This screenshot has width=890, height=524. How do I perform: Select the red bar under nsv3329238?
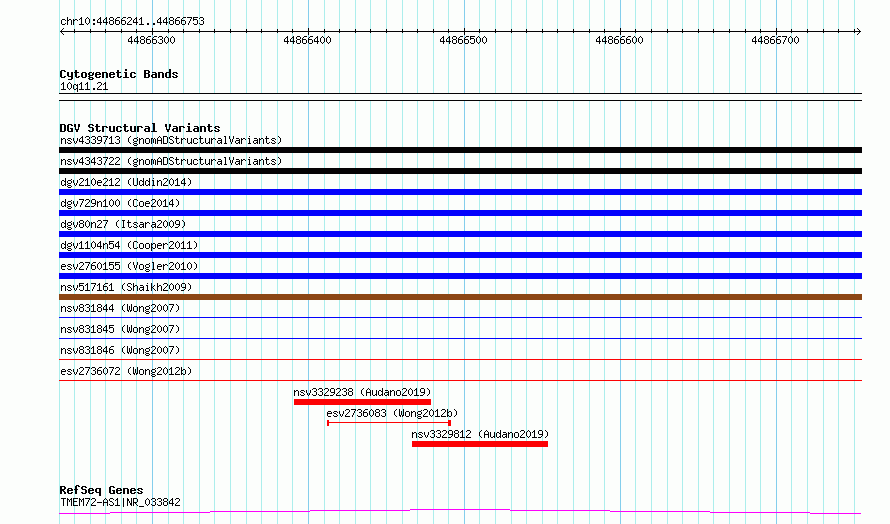[362, 402]
